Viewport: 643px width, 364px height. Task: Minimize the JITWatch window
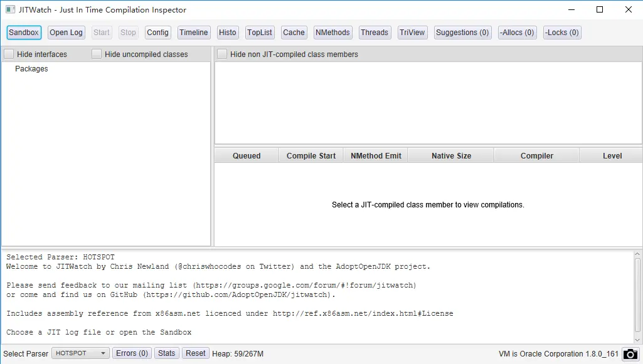(x=571, y=9)
